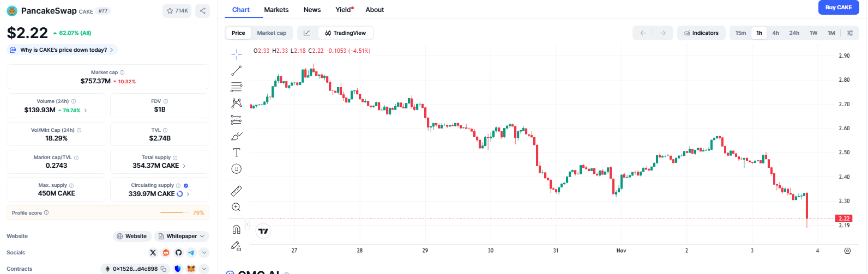Viewport: 868px width, 274px height.
Task: Expand more social links chevron
Action: point(204,252)
